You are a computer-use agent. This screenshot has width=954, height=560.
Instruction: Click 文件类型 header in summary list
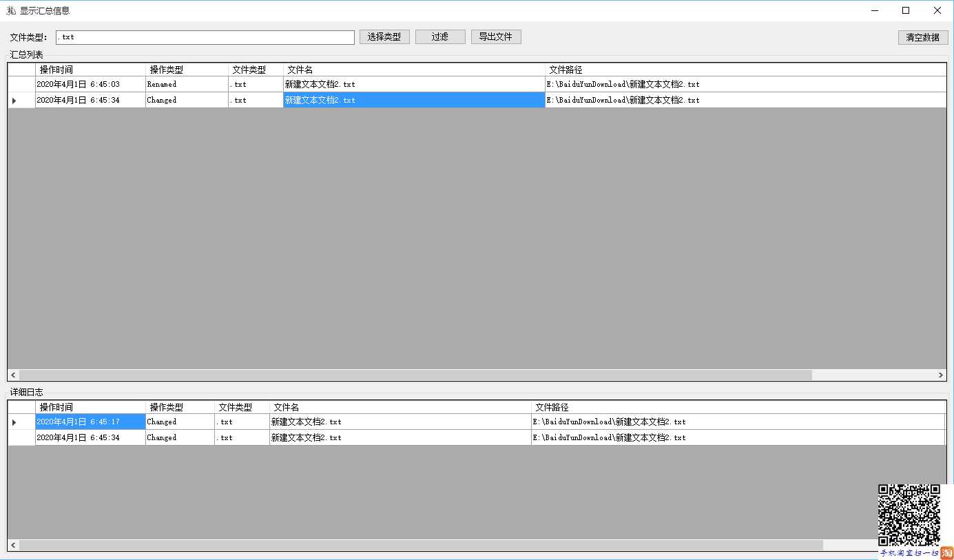pos(256,70)
